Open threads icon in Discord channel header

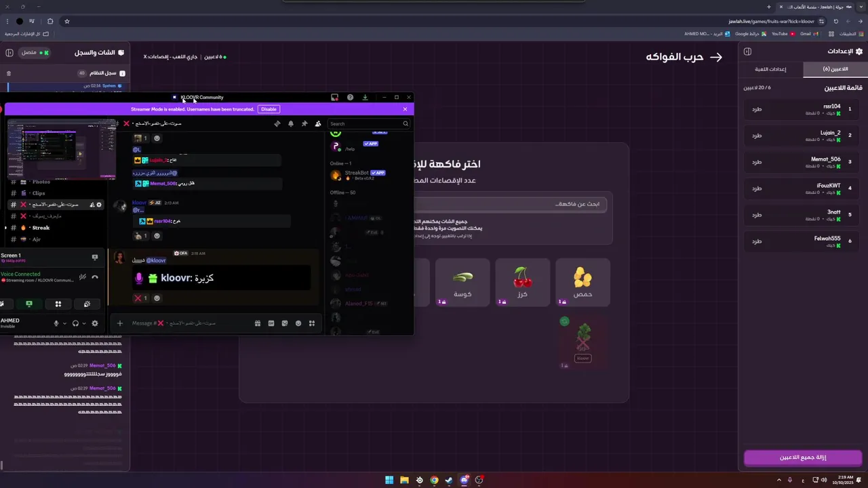(277, 123)
